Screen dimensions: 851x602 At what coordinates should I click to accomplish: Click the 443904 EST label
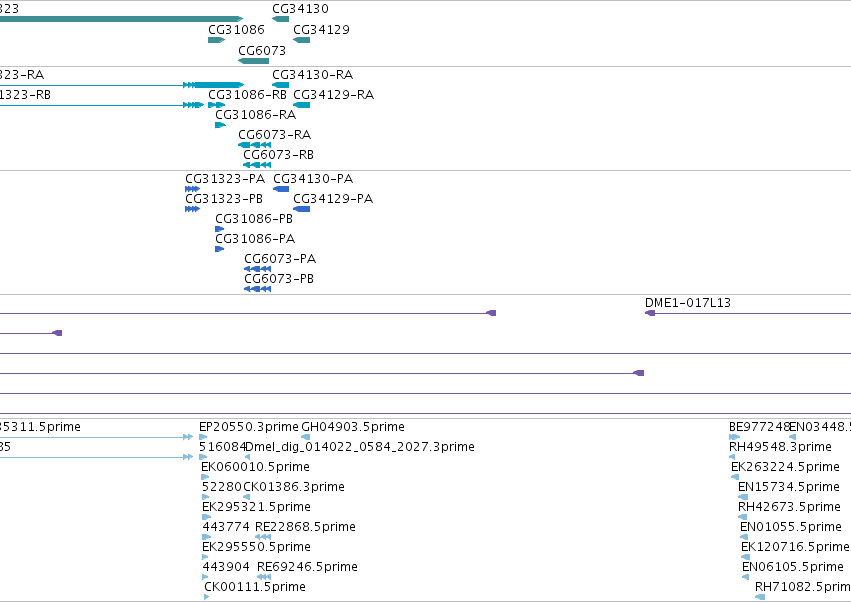pyautogui.click(x=226, y=567)
